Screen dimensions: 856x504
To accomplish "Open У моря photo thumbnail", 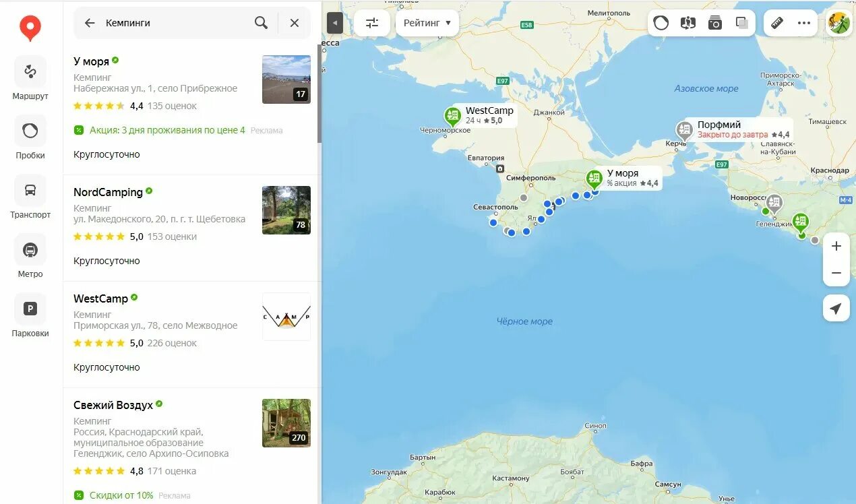I will tap(286, 80).
